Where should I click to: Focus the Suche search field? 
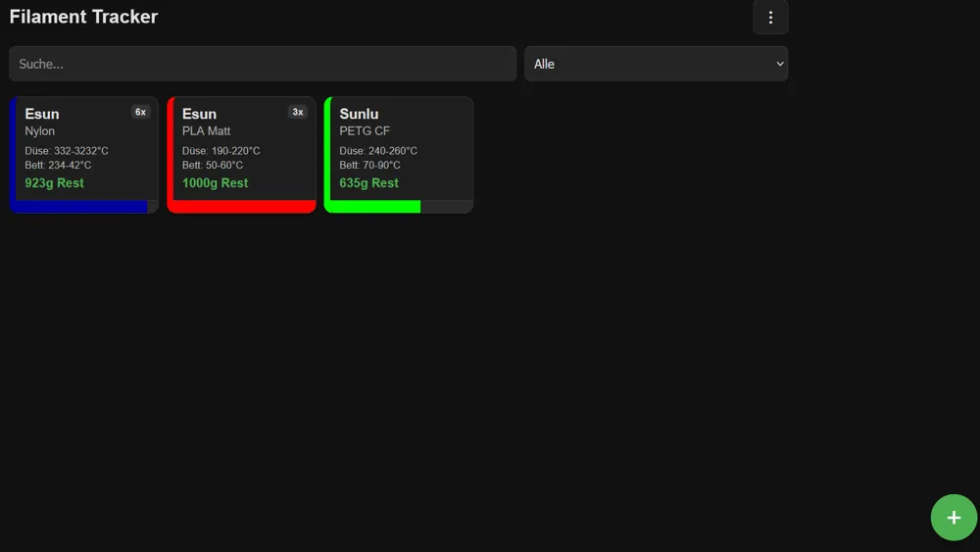pos(263,64)
